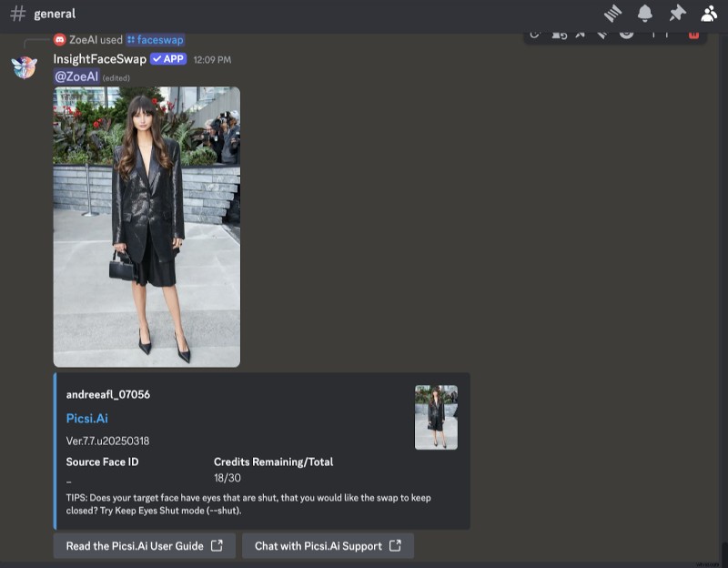Screen dimensions: 728x568
Task: Add a reaction using the emoji icon
Action: point(626,34)
